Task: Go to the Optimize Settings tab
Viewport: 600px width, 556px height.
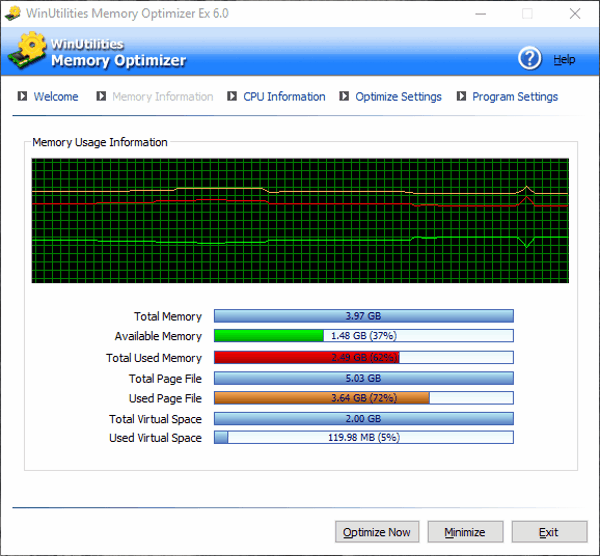Action: [398, 96]
